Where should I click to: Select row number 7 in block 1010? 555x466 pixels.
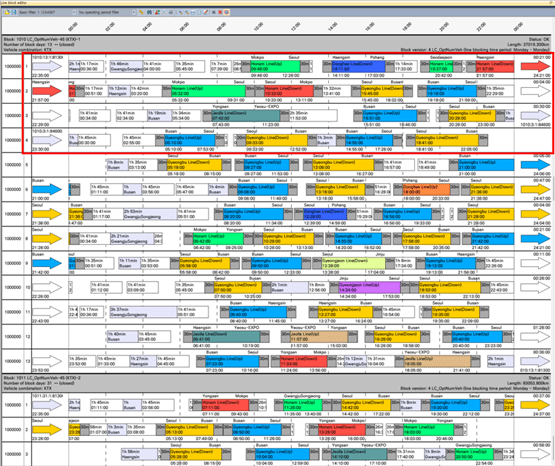click(x=27, y=214)
